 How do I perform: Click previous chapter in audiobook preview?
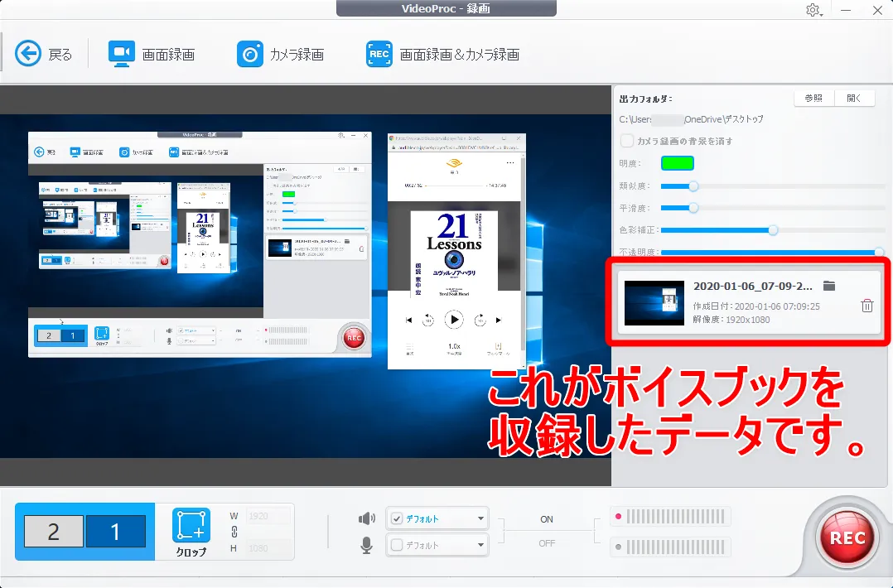[408, 320]
